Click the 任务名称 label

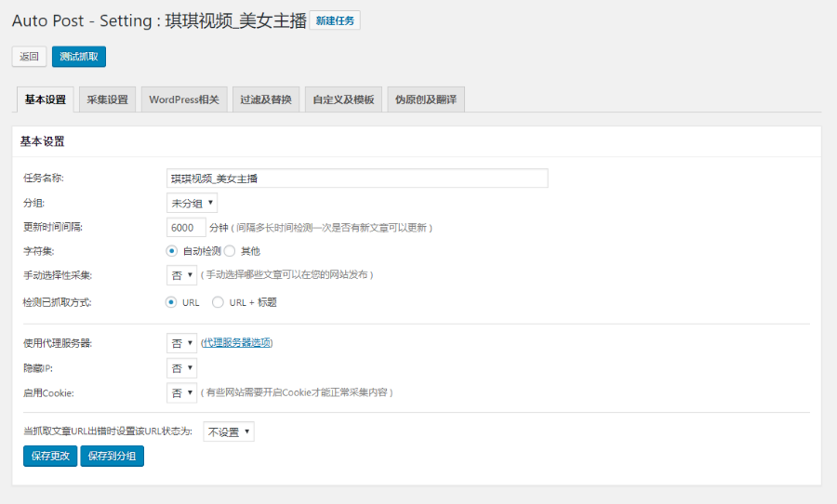[x=43, y=179]
